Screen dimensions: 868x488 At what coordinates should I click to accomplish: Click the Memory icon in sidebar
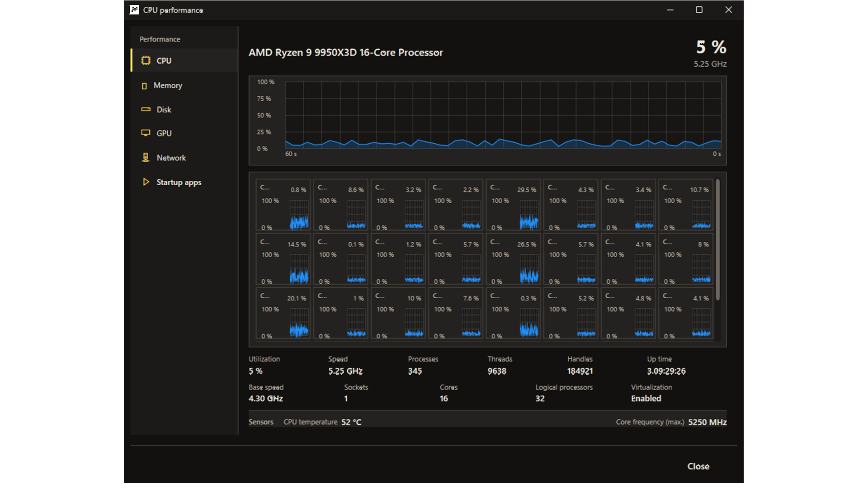coord(144,86)
